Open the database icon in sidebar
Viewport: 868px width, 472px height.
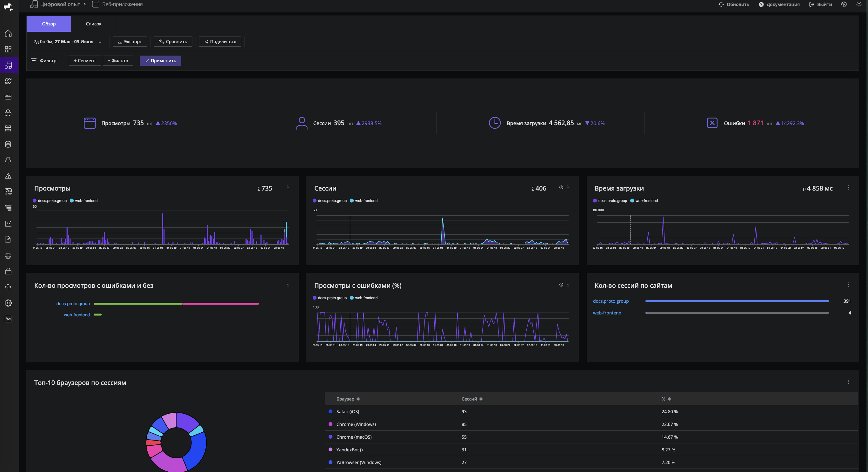coord(8,144)
